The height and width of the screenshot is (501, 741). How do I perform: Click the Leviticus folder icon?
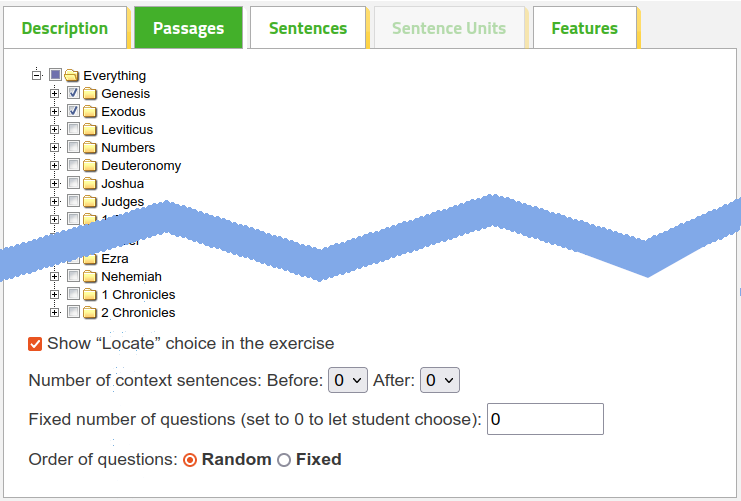[90, 129]
